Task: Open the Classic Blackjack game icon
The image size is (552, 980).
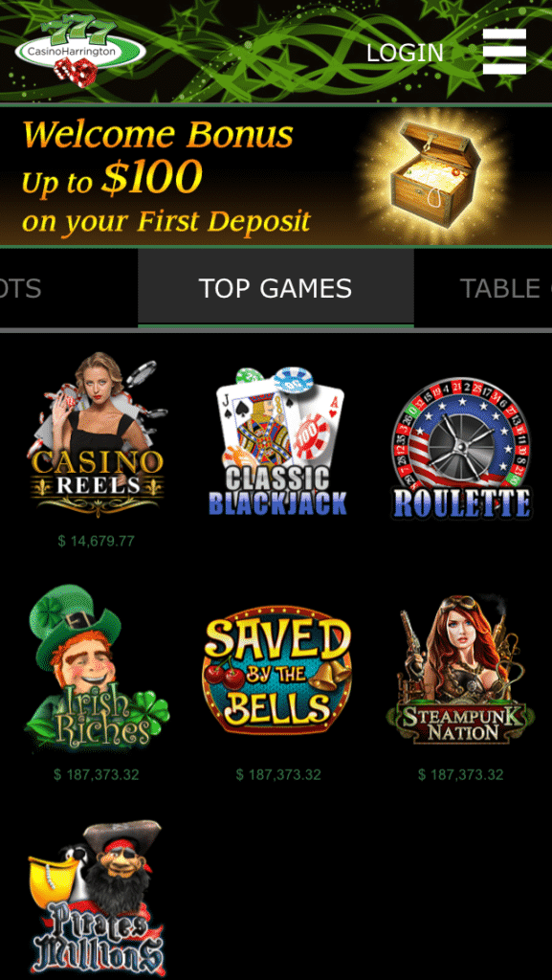Action: tap(278, 441)
